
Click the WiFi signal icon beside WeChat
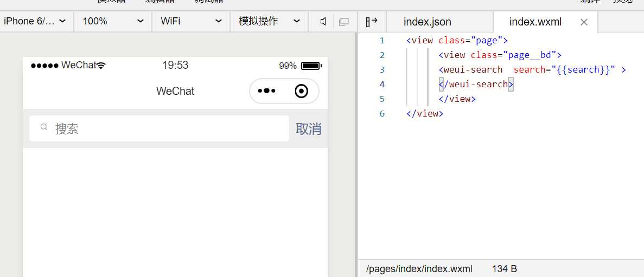(100, 65)
